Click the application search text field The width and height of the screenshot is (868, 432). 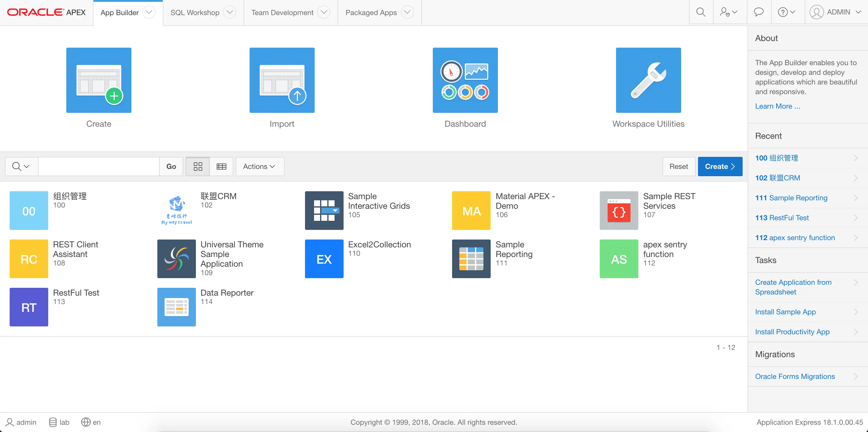click(x=99, y=166)
